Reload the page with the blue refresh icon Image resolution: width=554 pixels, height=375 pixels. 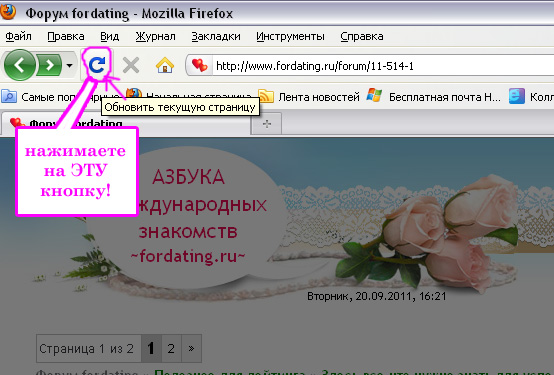click(97, 65)
